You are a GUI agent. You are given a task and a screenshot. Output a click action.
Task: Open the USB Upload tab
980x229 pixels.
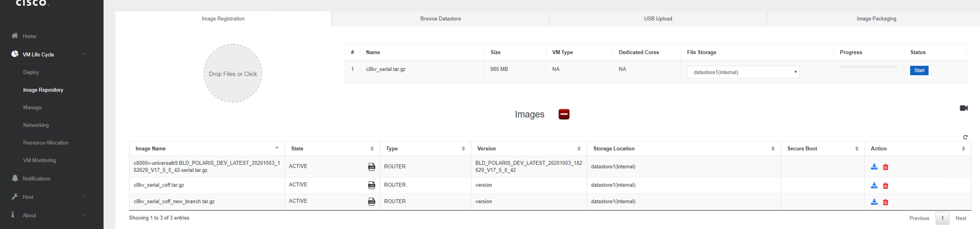point(658,19)
